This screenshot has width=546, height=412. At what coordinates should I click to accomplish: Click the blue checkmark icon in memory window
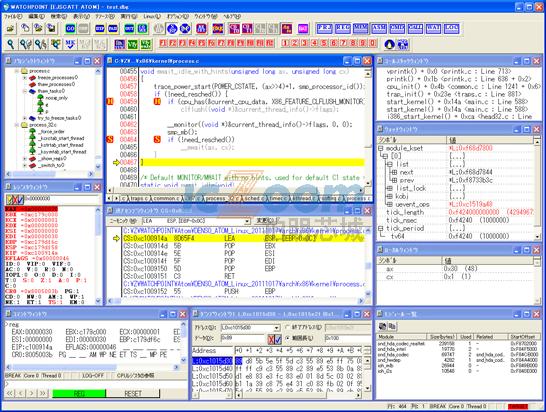point(278,339)
